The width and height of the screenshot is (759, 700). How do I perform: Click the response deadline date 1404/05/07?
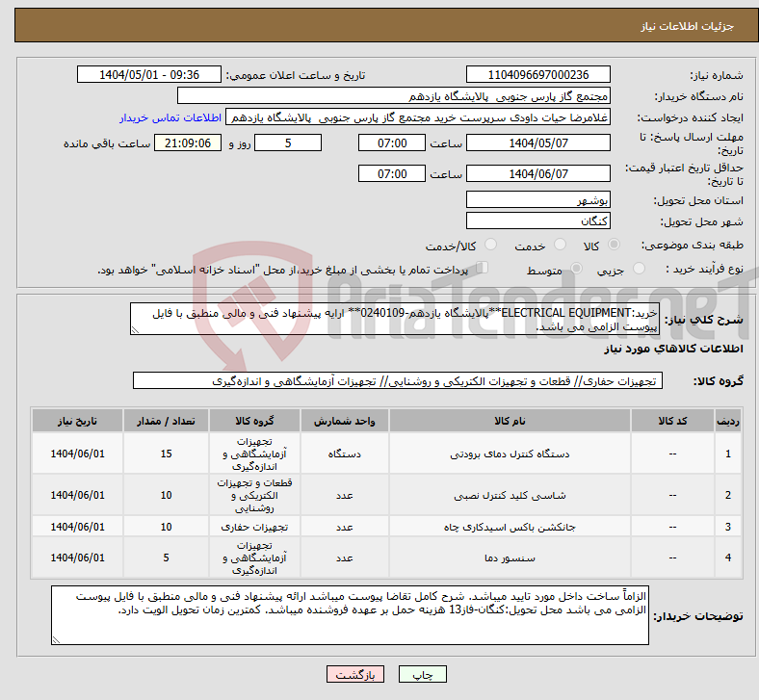click(x=537, y=143)
